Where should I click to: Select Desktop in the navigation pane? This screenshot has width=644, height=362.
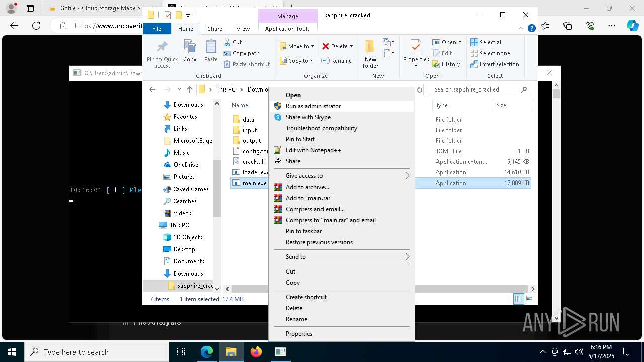(x=184, y=249)
